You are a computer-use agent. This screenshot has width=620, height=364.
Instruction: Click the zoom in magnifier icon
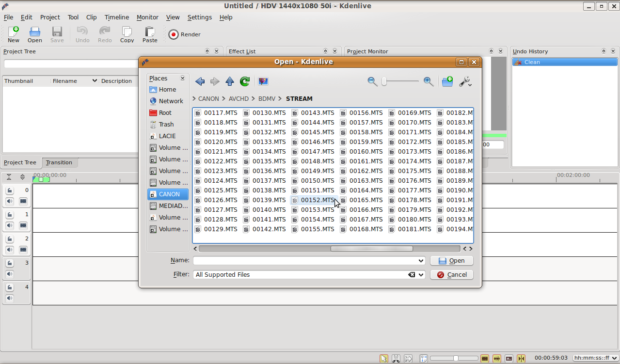point(429,81)
